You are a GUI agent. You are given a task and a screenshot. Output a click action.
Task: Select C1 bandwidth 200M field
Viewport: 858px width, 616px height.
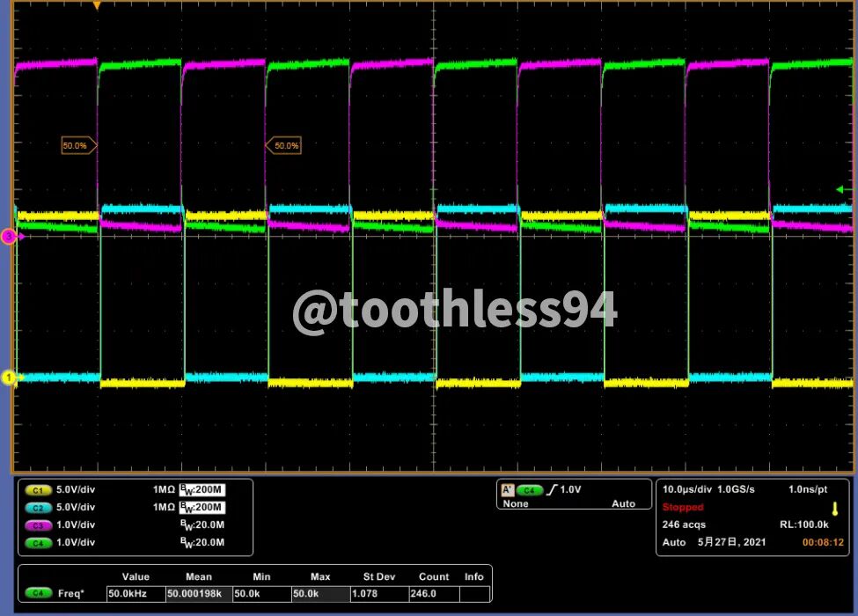pos(202,489)
